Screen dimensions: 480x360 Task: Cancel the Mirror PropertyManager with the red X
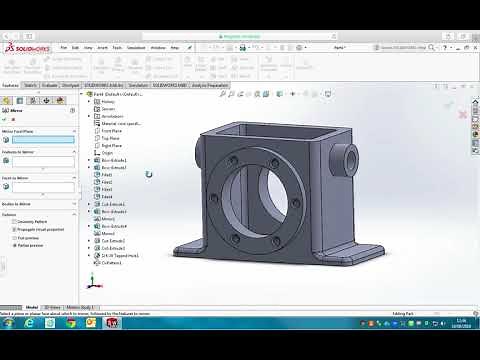[x=13, y=119]
